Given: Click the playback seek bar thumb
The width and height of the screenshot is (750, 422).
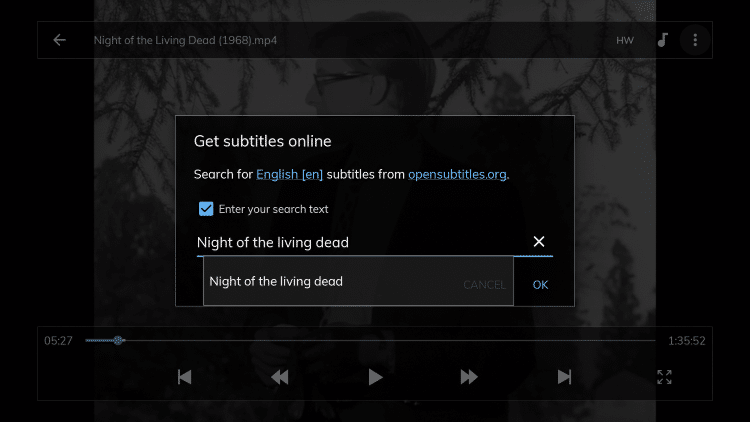Looking at the screenshot, I should click(x=118, y=340).
